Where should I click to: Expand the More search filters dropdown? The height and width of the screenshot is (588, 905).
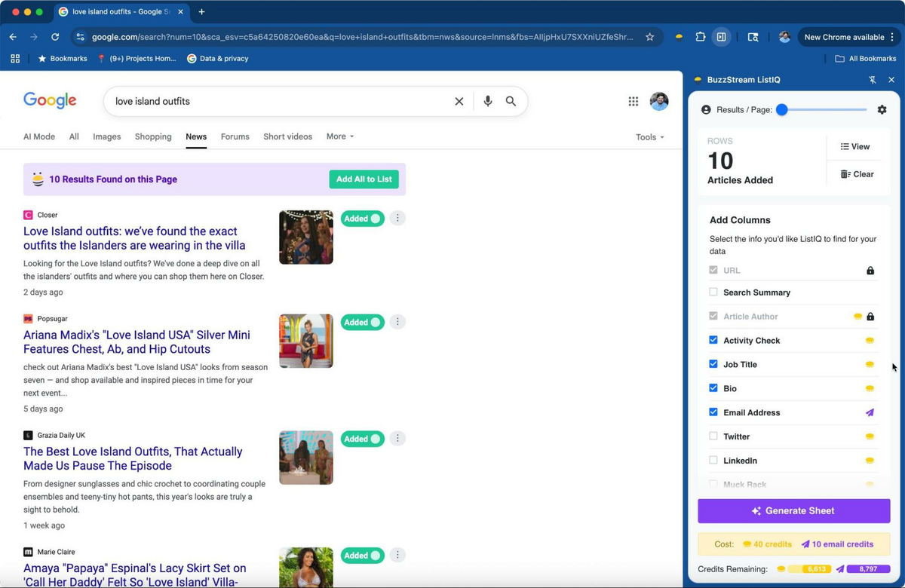point(340,136)
